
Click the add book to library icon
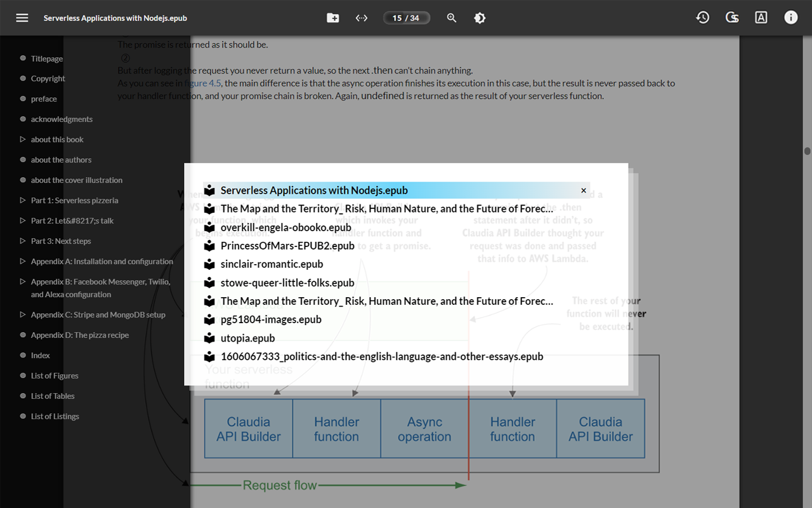tap(332, 18)
